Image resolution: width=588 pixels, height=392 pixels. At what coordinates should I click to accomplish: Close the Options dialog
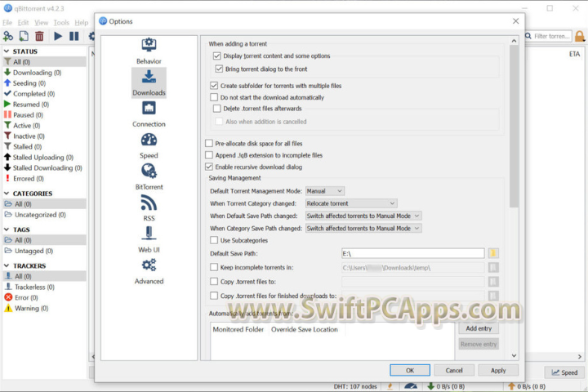516,21
